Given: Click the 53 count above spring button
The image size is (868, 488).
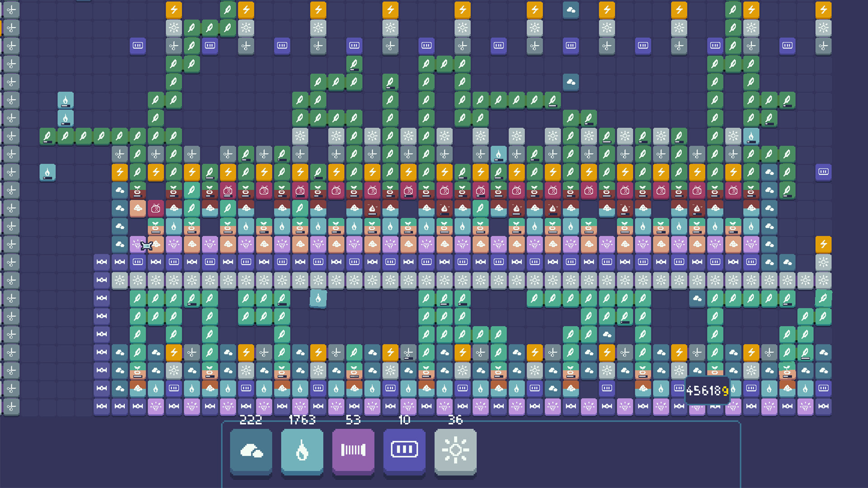Looking at the screenshot, I should pyautogui.click(x=353, y=420).
